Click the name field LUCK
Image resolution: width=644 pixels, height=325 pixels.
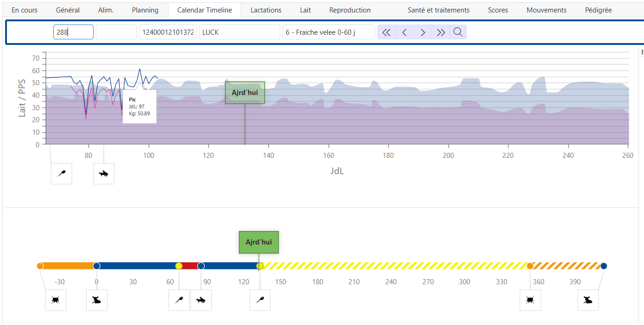[x=239, y=32]
